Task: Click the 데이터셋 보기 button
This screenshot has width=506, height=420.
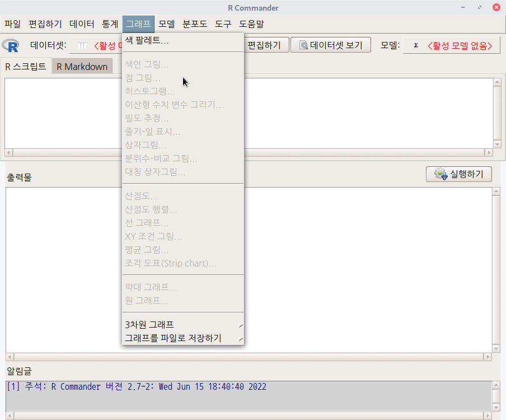Action: coord(331,45)
